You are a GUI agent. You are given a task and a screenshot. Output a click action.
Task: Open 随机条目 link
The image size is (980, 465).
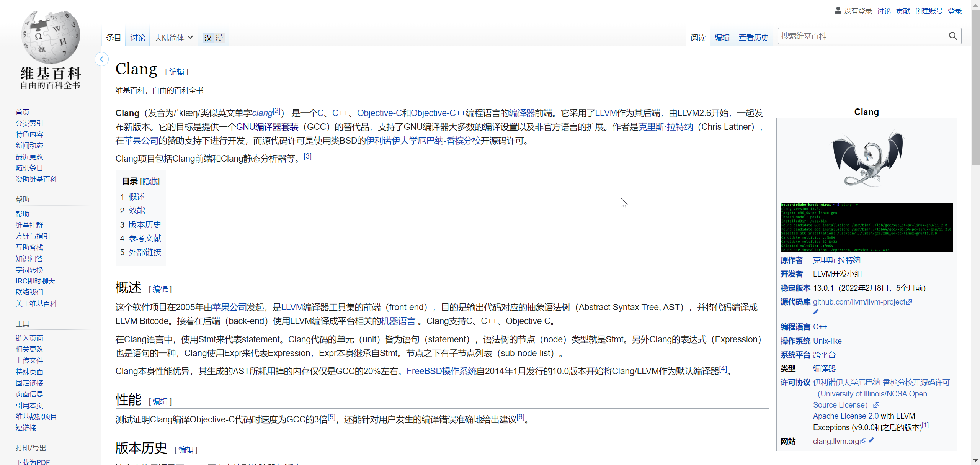(x=29, y=168)
